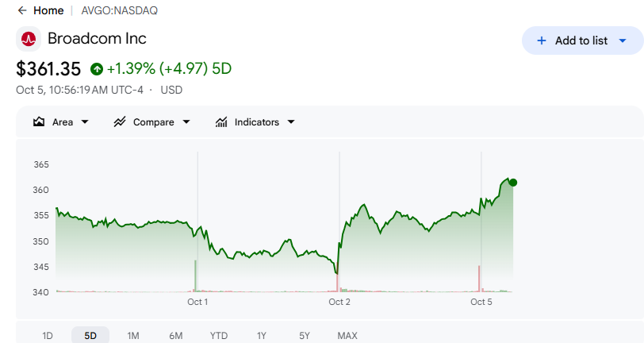Viewport: 644px width, 343px height.
Task: Expand the Add to list dropdown arrow
Action: pyautogui.click(x=623, y=40)
